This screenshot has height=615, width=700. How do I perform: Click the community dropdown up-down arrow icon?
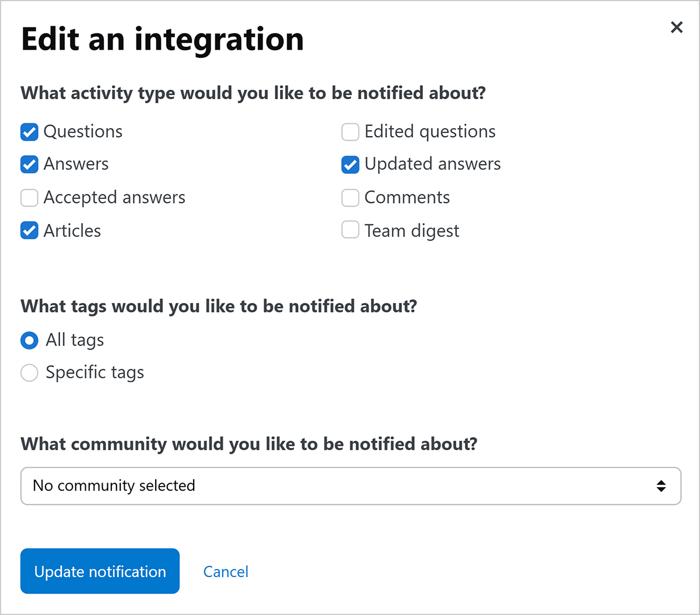[x=661, y=485]
